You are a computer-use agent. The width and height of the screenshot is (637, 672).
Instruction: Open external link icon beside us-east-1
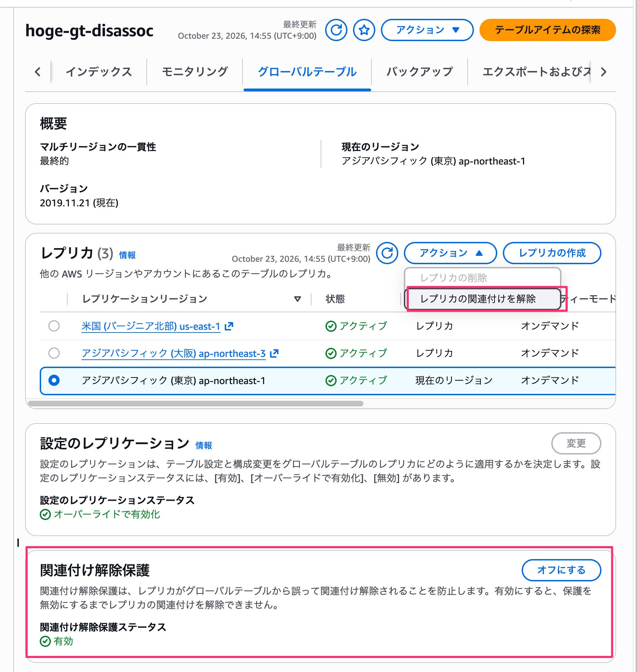click(229, 326)
